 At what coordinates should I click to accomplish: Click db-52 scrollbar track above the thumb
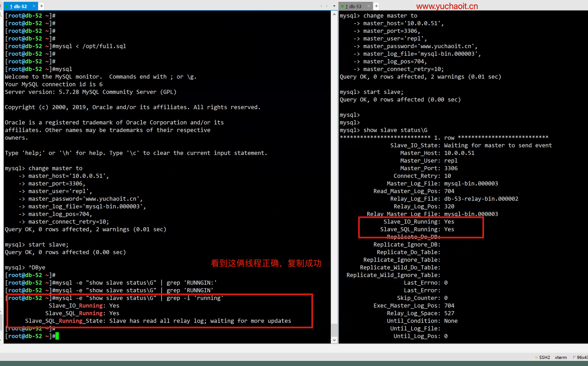[x=334, y=169]
